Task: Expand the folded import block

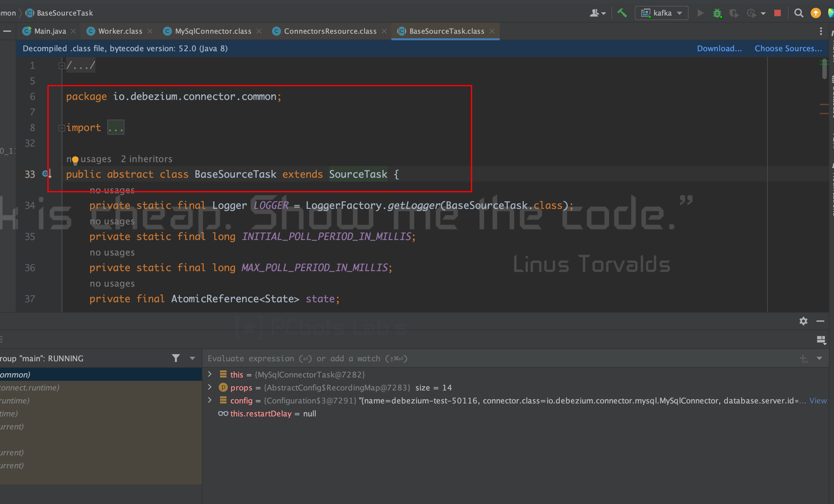Action: tap(62, 128)
